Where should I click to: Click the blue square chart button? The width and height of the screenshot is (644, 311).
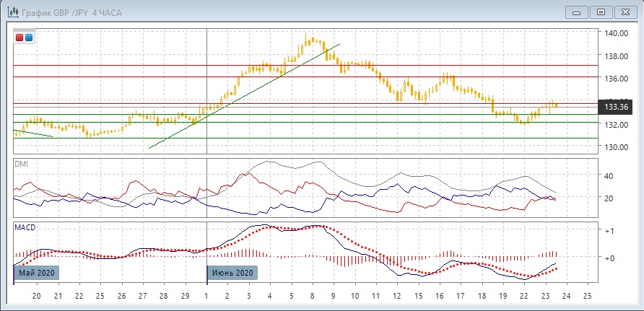(x=28, y=38)
